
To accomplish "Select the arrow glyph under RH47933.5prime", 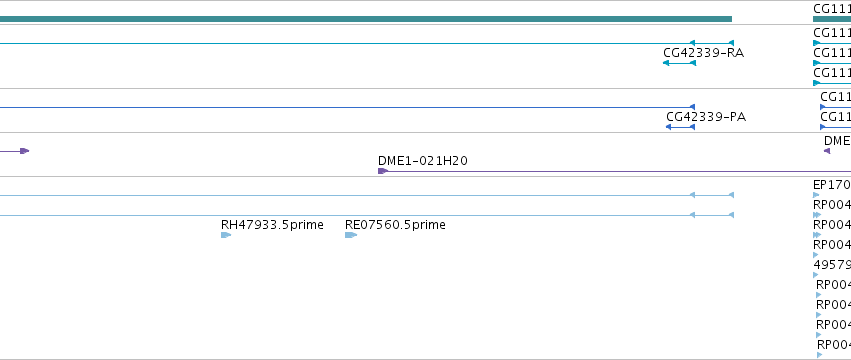I will click(x=226, y=235).
